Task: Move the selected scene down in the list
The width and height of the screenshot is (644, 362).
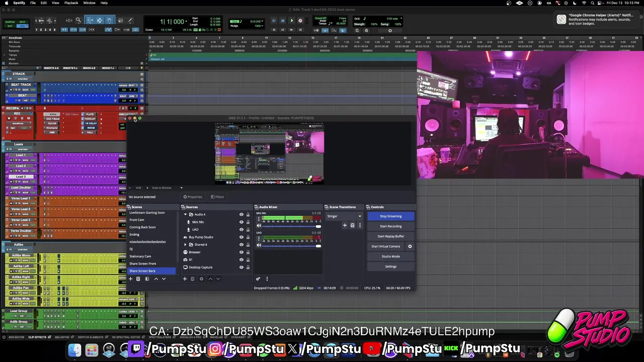Action: tap(164, 279)
